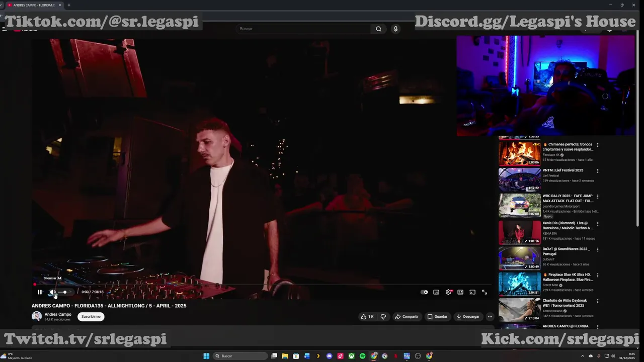Switch to theater mode view
This screenshot has height=362, width=644.
[460, 292]
